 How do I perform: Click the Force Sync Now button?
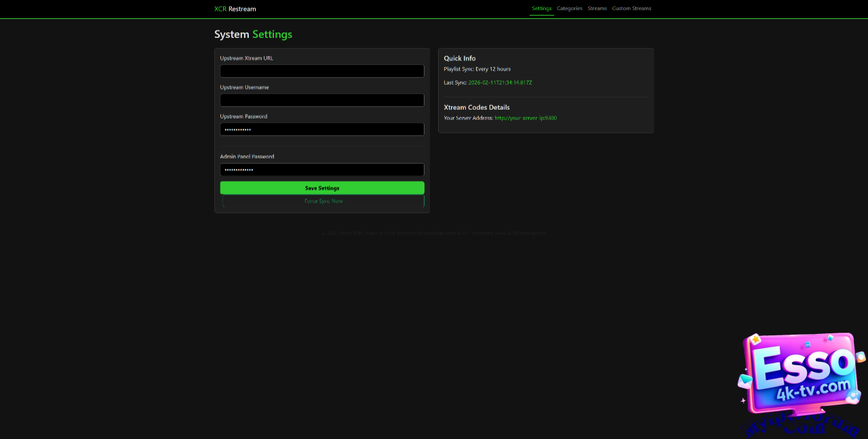[323, 201]
